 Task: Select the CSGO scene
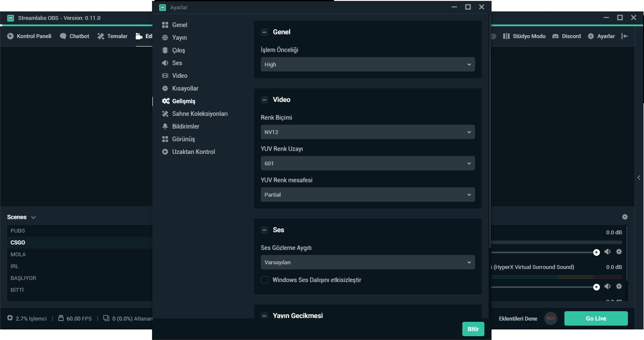(x=80, y=243)
